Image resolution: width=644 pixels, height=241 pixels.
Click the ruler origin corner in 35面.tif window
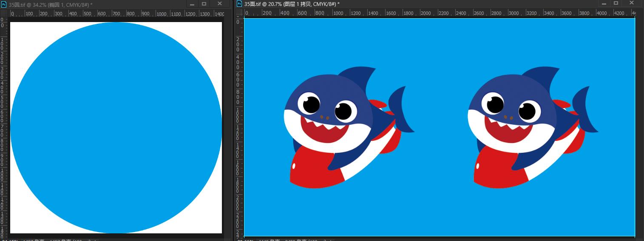click(240, 13)
